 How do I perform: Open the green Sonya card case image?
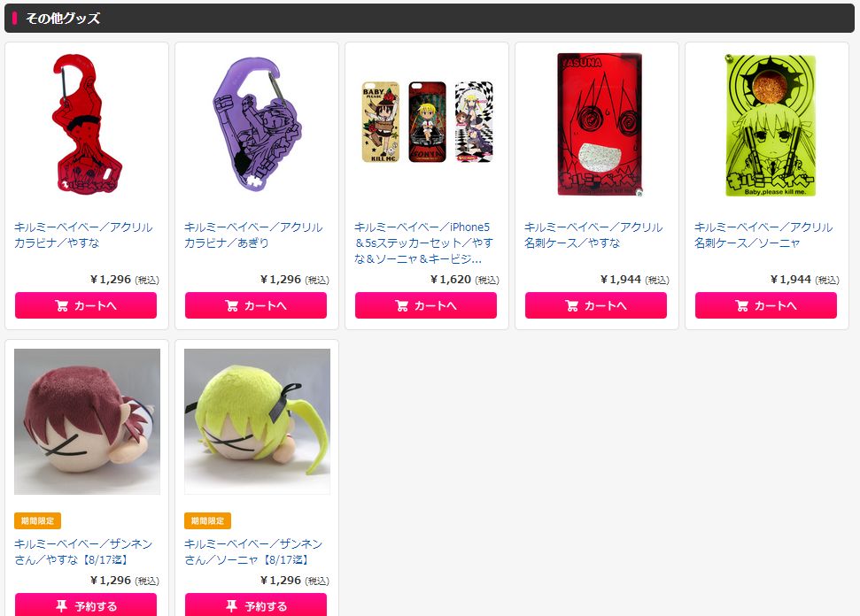(770, 126)
